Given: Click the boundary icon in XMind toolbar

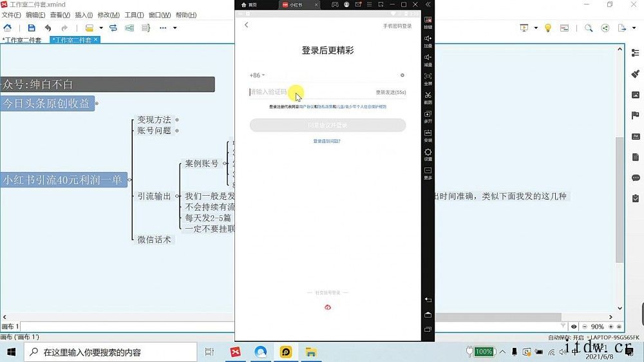Looking at the screenshot, I should pos(129,28).
